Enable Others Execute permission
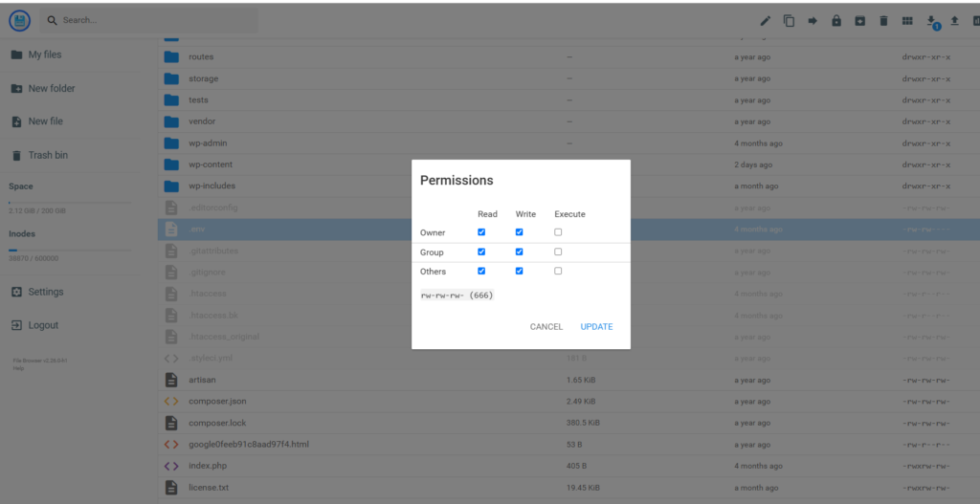Screen dimensions: 980x504 pos(558,271)
